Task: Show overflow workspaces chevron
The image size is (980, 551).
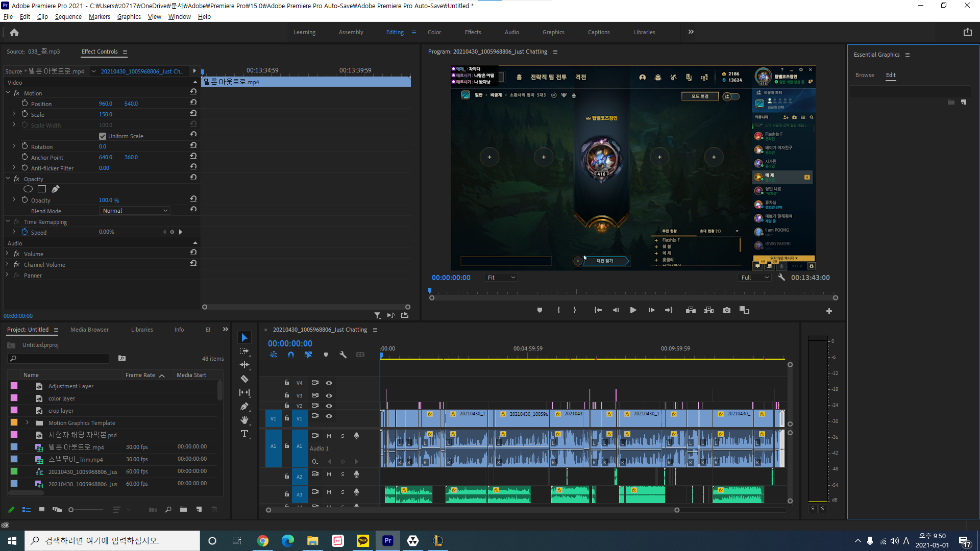Action: 691,32
